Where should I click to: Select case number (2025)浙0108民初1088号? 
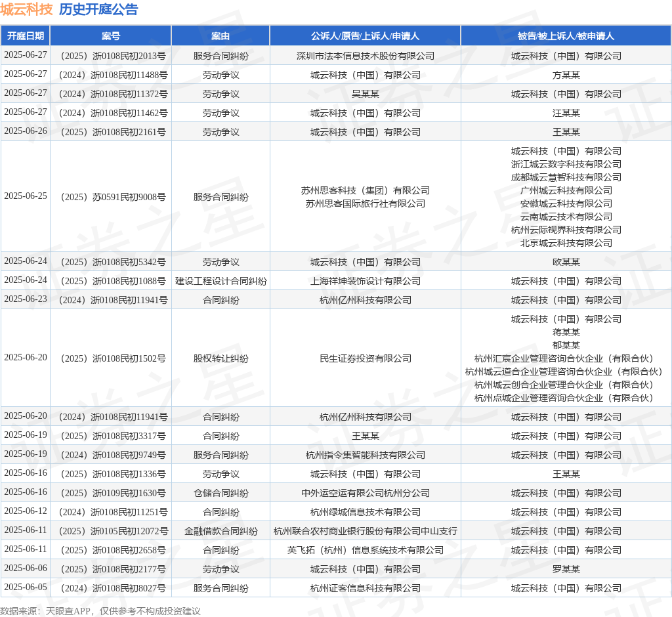(x=110, y=281)
